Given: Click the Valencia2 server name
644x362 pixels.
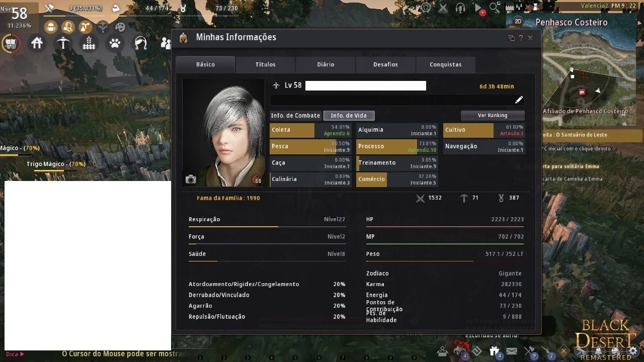Looking at the screenshot, I should click(x=595, y=6).
